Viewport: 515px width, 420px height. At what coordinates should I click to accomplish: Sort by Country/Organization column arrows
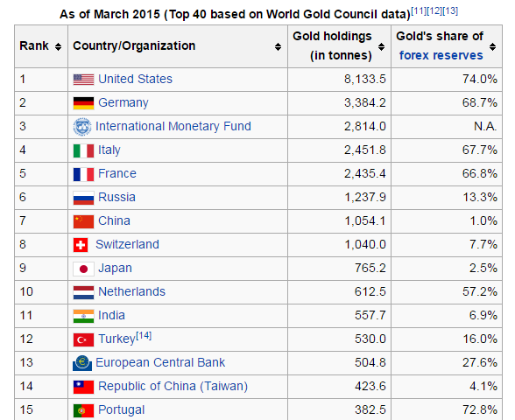[278, 46]
